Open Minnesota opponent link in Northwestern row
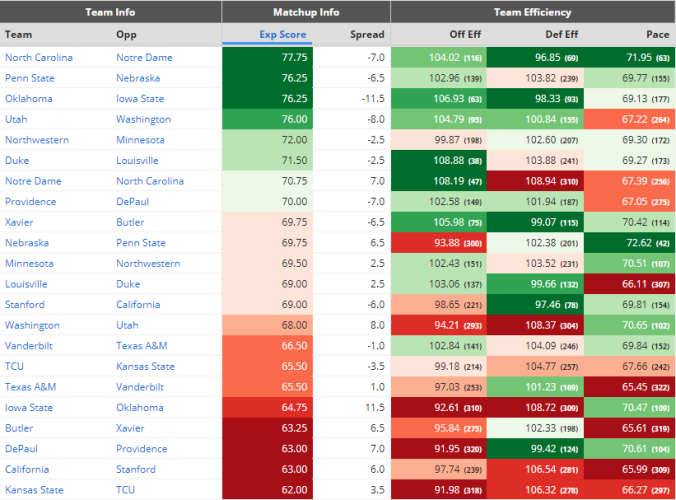 (x=140, y=140)
